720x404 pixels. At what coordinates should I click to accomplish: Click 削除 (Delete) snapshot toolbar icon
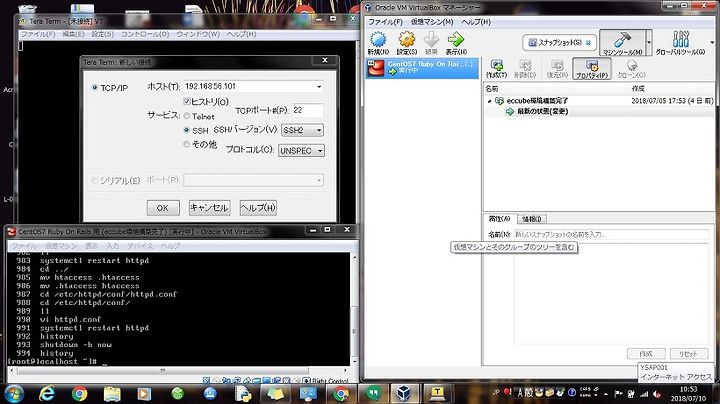coord(525,68)
